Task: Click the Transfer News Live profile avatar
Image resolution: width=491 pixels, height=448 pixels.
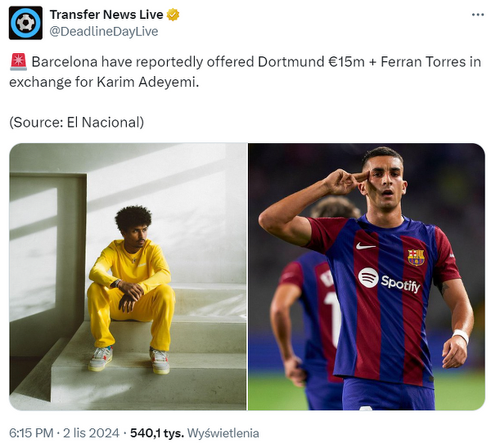Action: pyautogui.click(x=25, y=23)
